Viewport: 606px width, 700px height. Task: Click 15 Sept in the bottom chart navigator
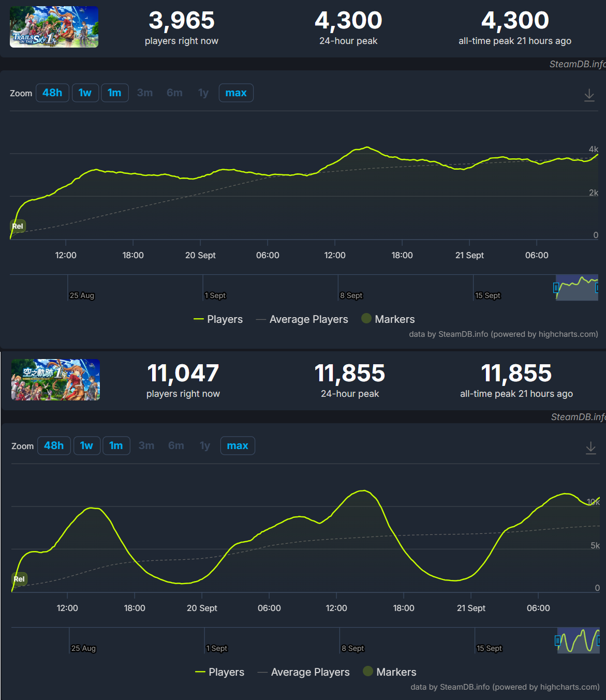(x=489, y=648)
